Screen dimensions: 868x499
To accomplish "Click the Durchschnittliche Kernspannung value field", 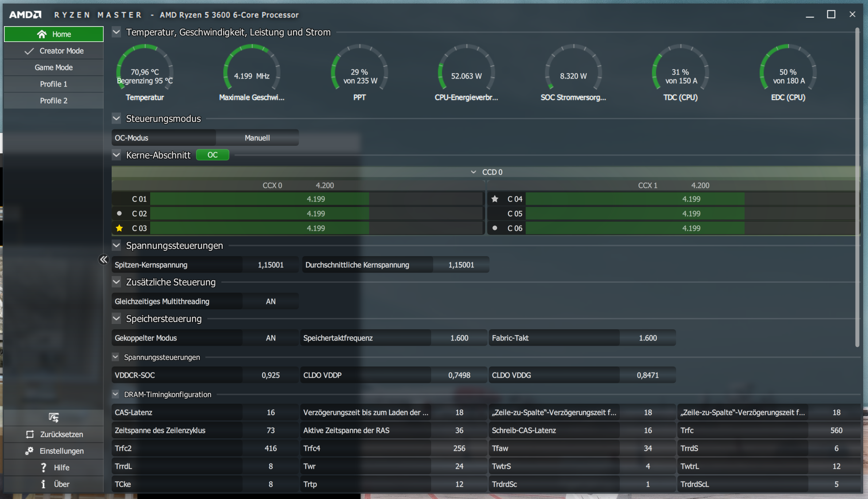I will pyautogui.click(x=461, y=265).
